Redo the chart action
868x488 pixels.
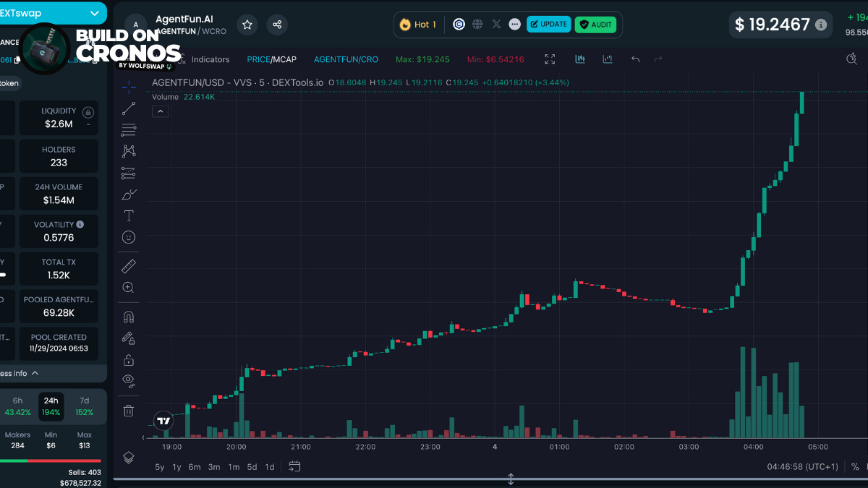(658, 59)
